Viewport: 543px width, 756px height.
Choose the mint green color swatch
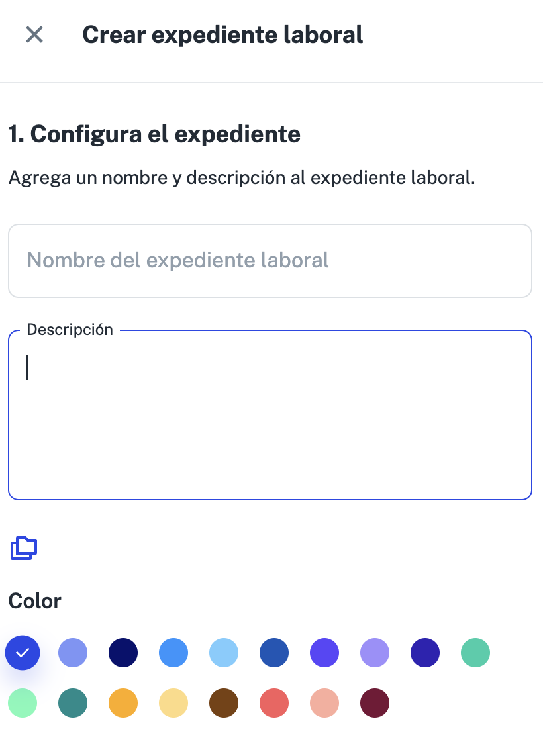tap(23, 703)
